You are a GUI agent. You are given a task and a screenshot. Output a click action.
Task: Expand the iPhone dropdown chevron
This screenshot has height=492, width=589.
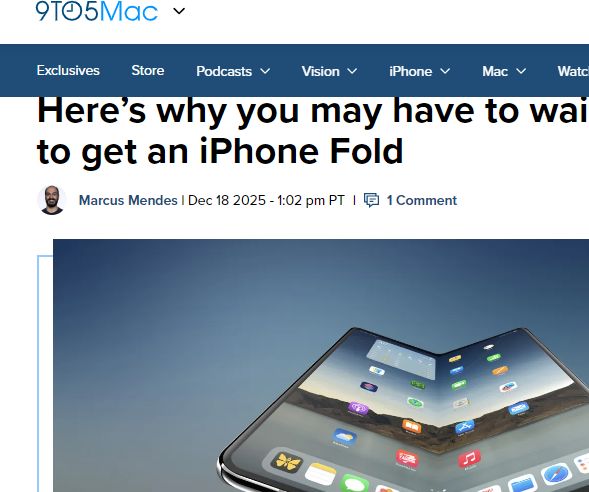pos(445,71)
